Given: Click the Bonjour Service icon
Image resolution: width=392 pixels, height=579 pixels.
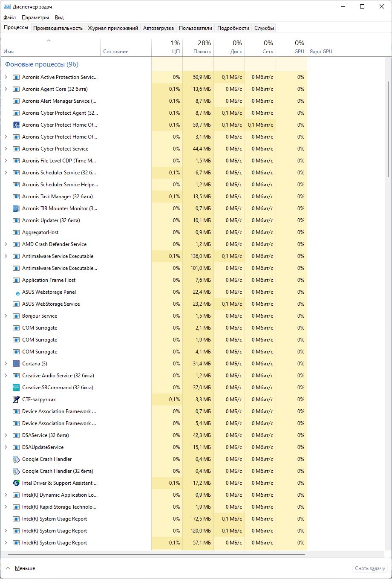Looking at the screenshot, I should [16, 316].
